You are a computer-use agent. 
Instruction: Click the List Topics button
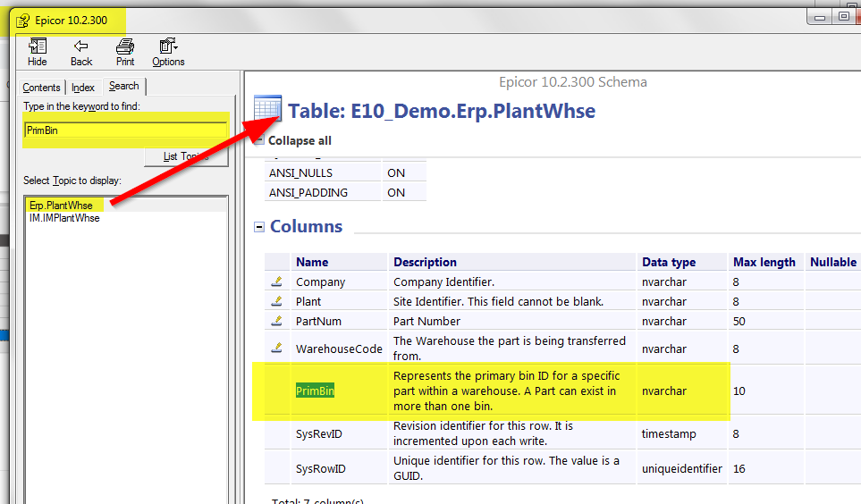tap(186, 156)
